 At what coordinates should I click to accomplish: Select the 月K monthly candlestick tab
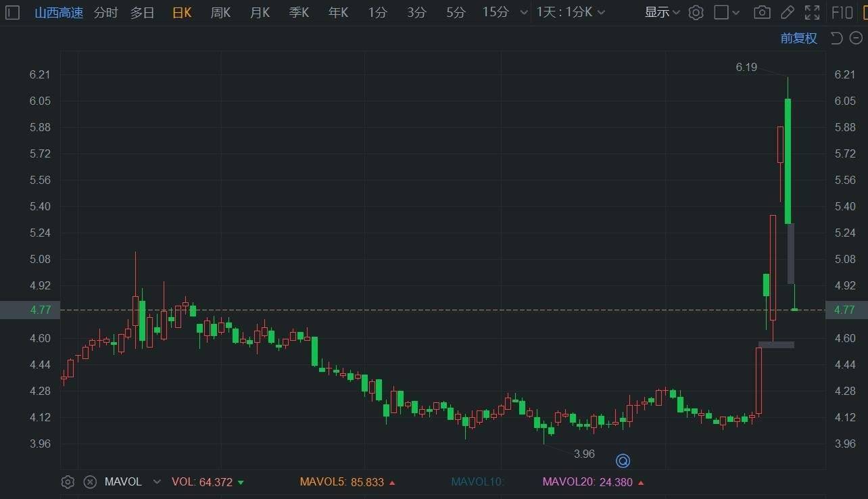click(x=260, y=12)
